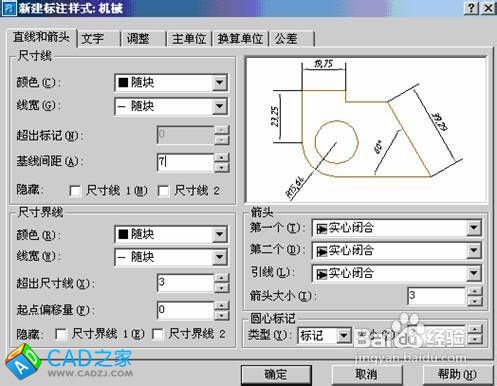Image resolution: width=497 pixels, height=386 pixels.
Task: Click the black swatch in 尺寸界线 颜色
Action: click(x=123, y=234)
